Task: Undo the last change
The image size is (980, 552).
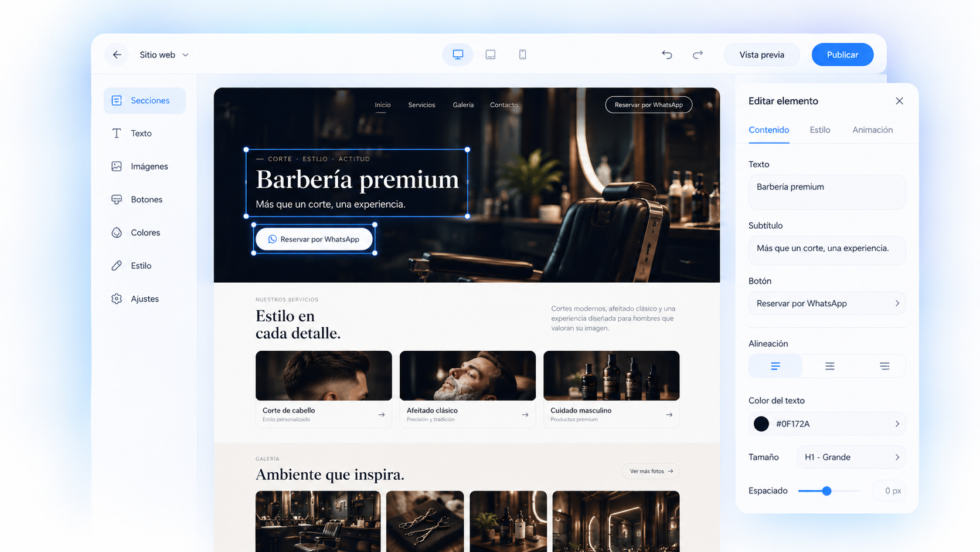Action: point(667,55)
